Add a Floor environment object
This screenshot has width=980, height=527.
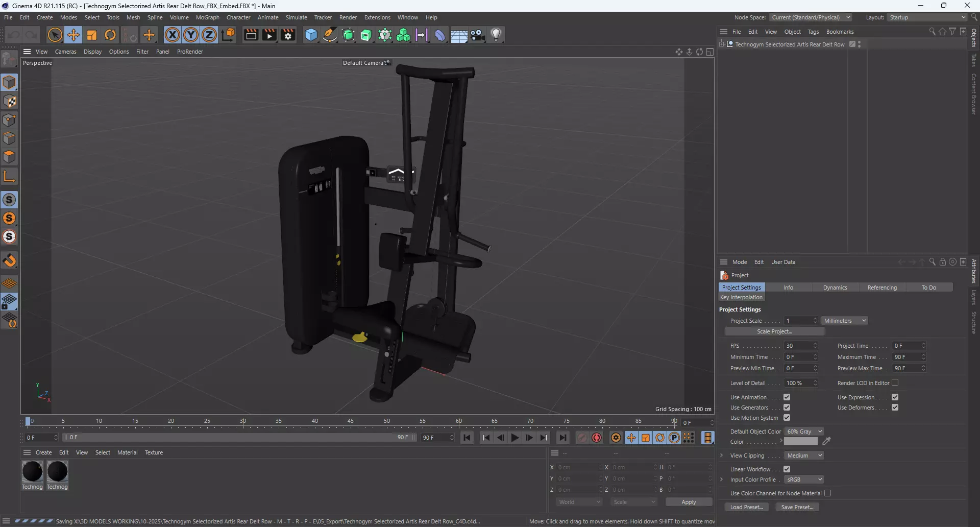click(x=459, y=35)
